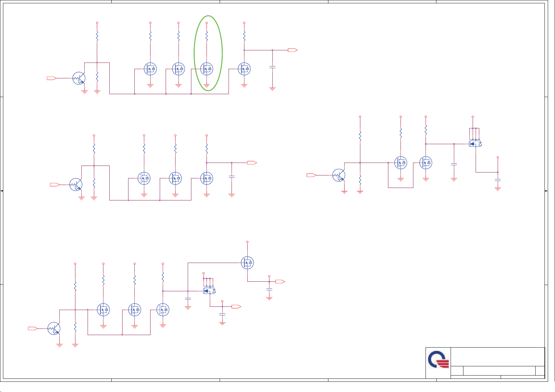The image size is (555, 392).
Task: Pick the digital transistor in the middle-left circuit
Action: tap(76, 185)
